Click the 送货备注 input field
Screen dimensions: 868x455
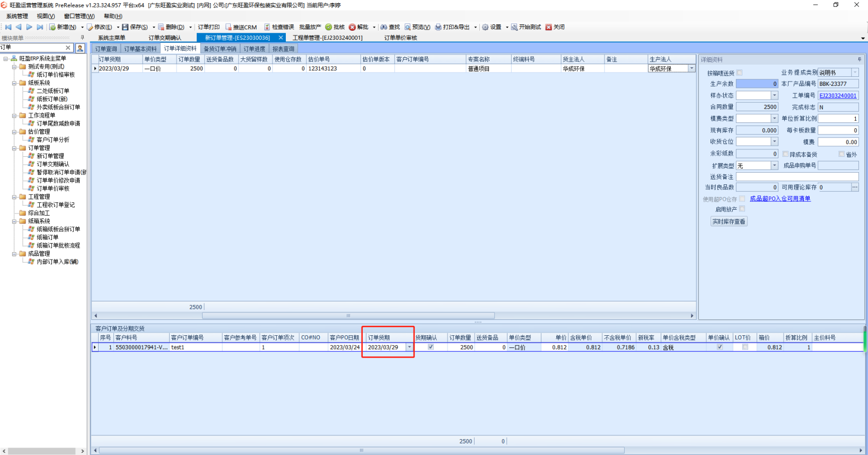point(797,176)
